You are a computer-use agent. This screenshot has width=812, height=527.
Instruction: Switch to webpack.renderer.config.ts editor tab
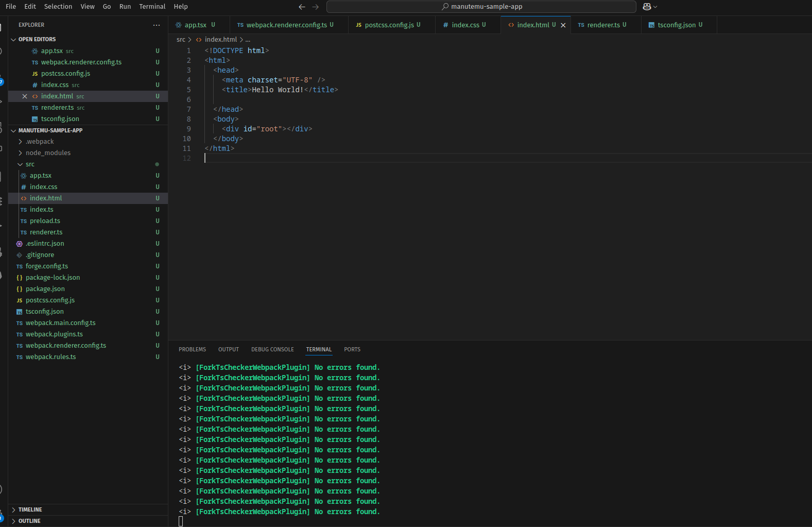pos(286,25)
